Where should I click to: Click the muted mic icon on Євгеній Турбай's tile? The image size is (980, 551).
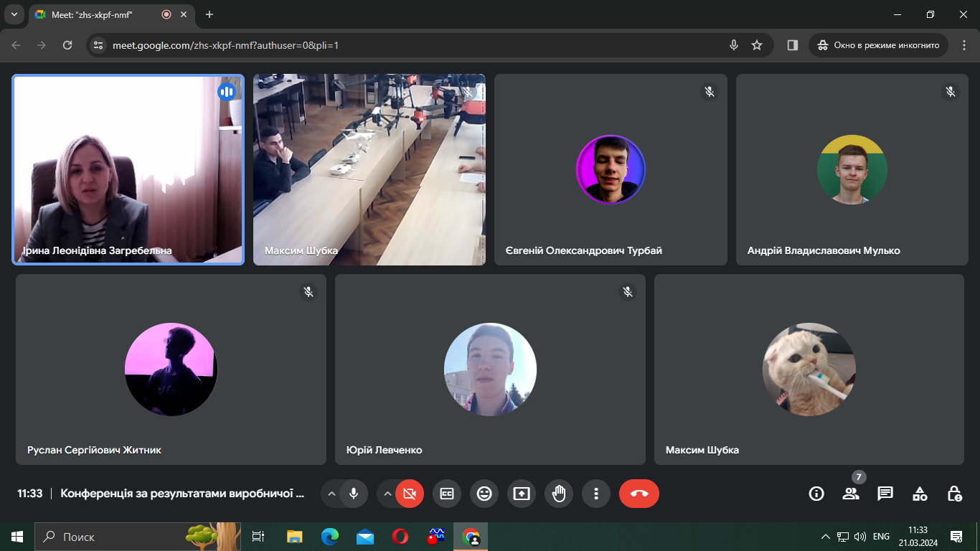(x=709, y=92)
